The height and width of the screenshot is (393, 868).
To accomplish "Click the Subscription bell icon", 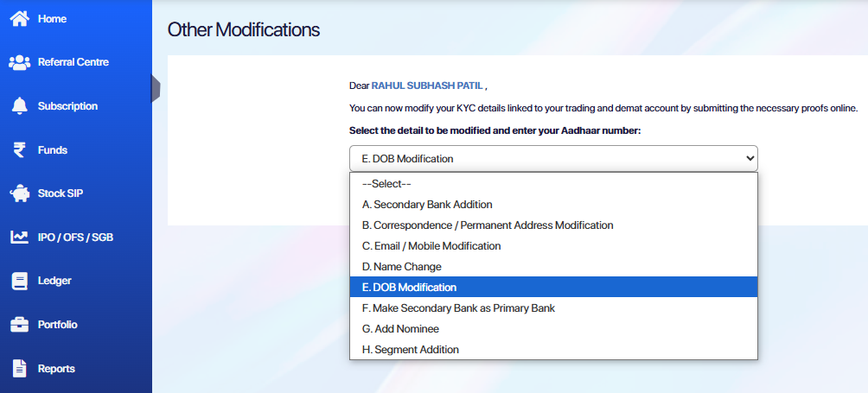I will click(19, 106).
